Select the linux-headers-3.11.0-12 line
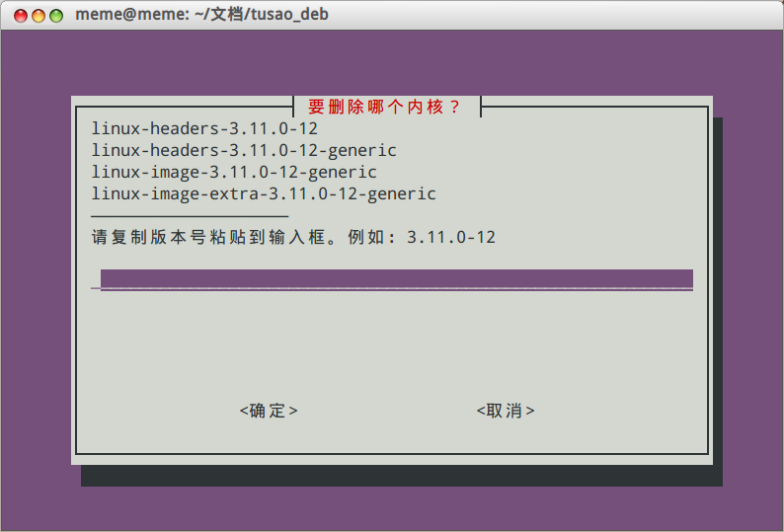Image resolution: width=784 pixels, height=532 pixels. tap(204, 129)
